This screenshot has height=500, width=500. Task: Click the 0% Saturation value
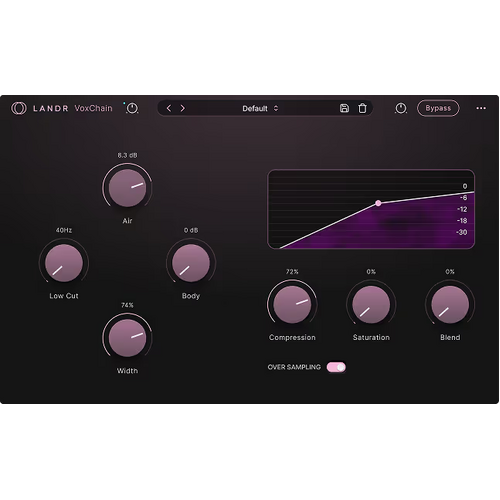(371, 272)
